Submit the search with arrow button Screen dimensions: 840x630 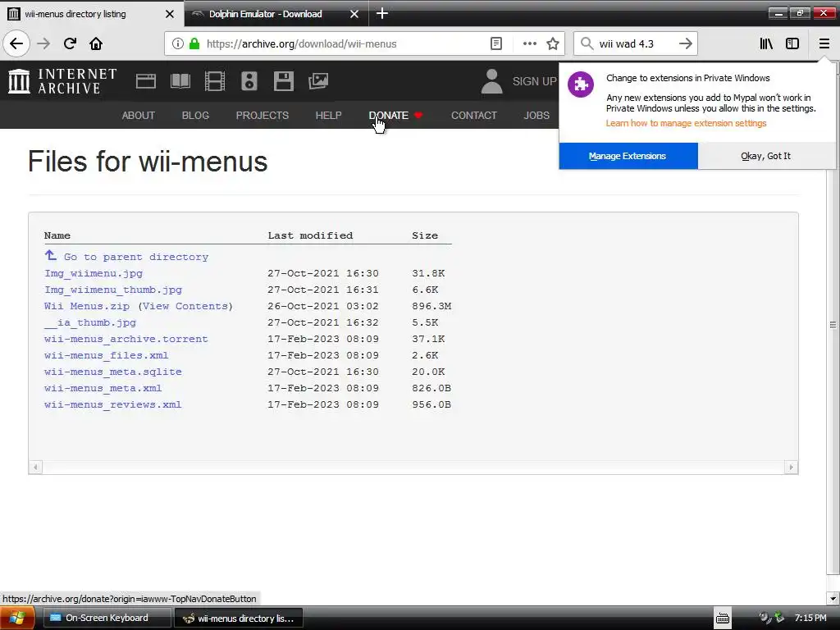point(685,44)
